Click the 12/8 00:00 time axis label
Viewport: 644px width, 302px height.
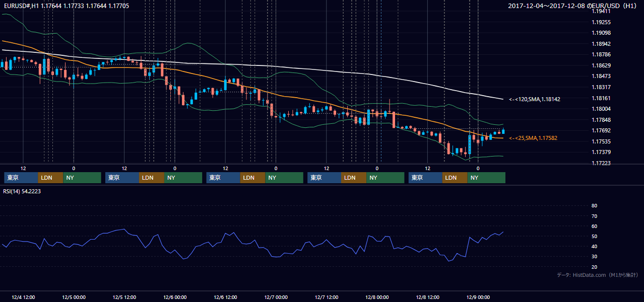click(377, 297)
